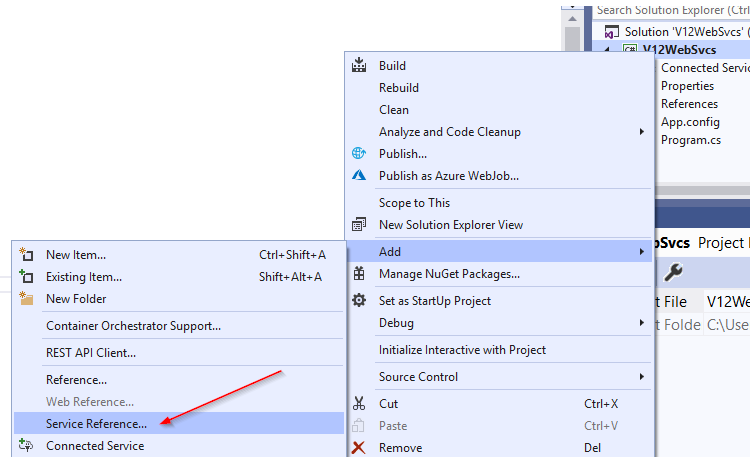The width and height of the screenshot is (753, 460).
Task: Select New Item in the Add submenu
Action: [x=76, y=255]
